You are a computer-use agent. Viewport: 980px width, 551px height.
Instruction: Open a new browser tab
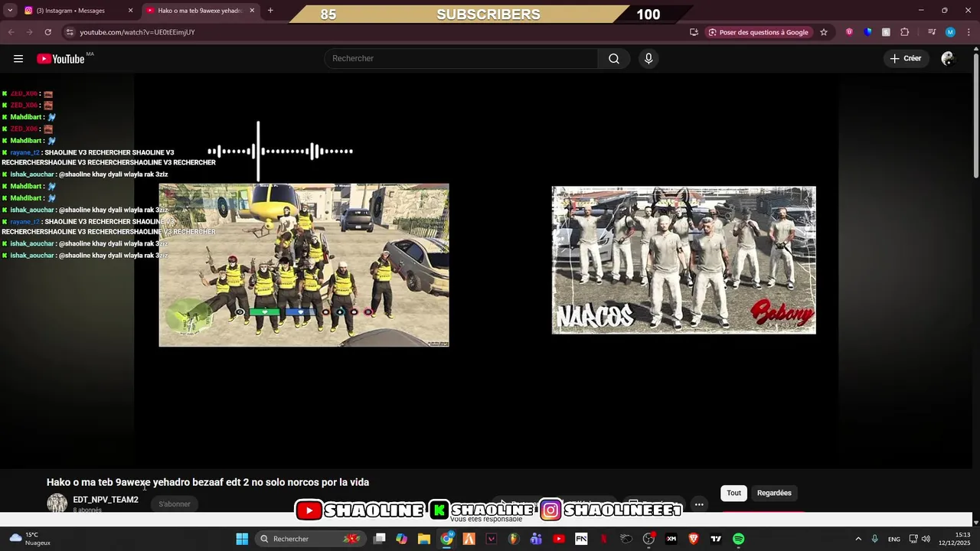(270, 11)
